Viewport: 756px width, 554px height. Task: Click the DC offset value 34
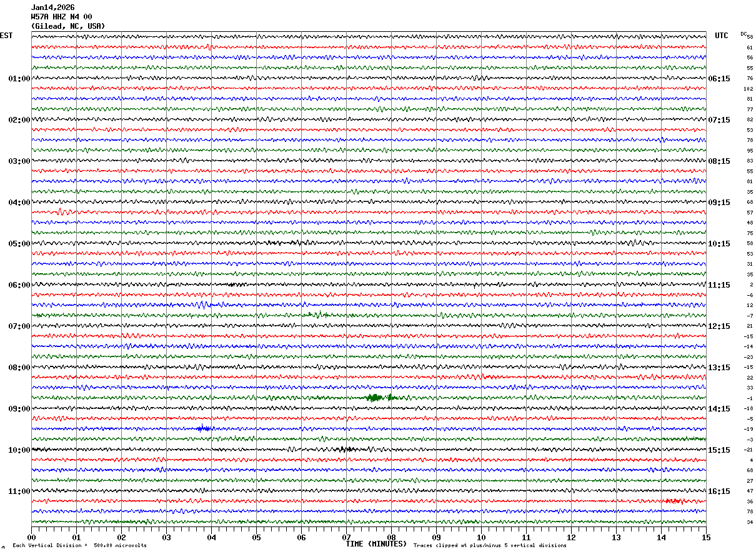(750, 522)
